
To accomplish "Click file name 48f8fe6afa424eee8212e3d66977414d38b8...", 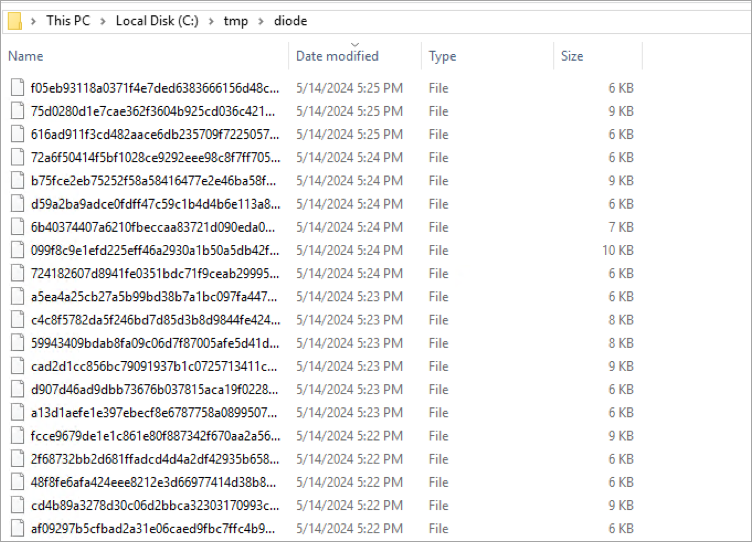I will (x=153, y=483).
